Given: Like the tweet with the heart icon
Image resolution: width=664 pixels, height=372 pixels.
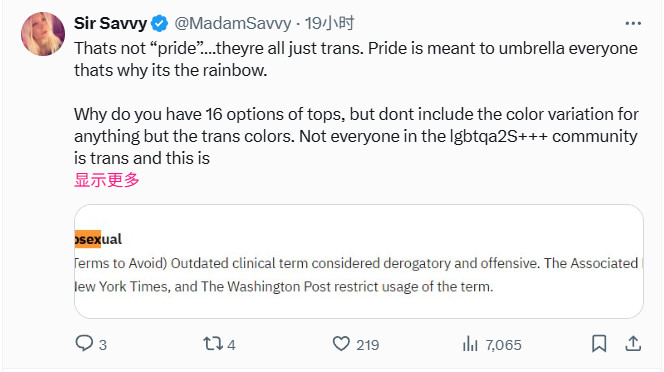Looking at the screenshot, I should coord(341,344).
